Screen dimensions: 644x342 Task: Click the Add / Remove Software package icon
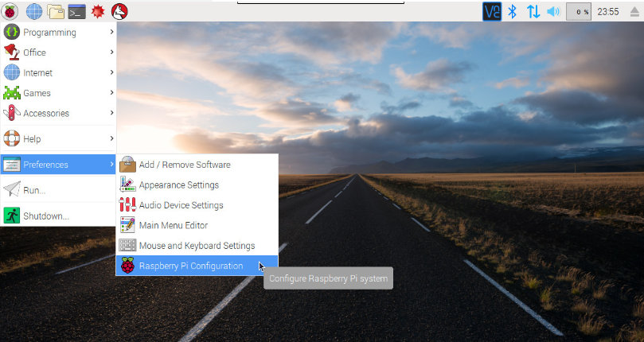coord(127,164)
